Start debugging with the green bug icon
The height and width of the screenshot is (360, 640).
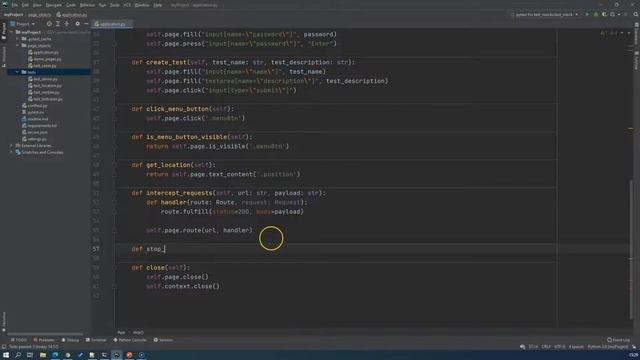tap(596, 14)
